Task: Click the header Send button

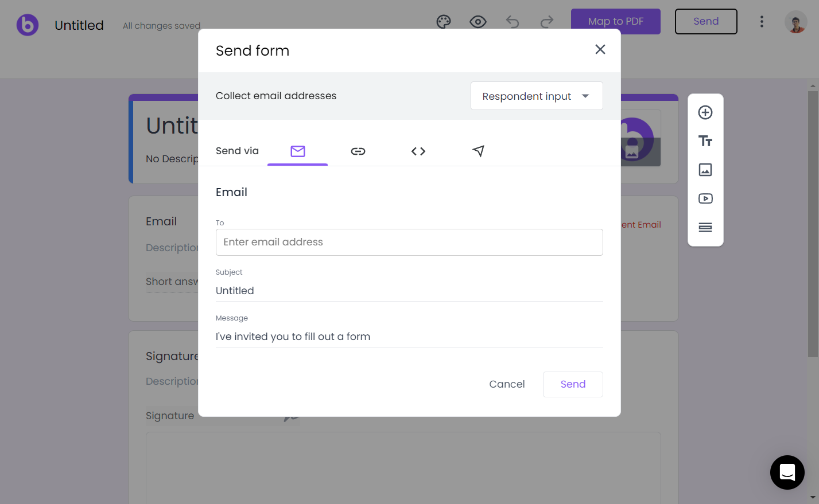Action: [706, 22]
